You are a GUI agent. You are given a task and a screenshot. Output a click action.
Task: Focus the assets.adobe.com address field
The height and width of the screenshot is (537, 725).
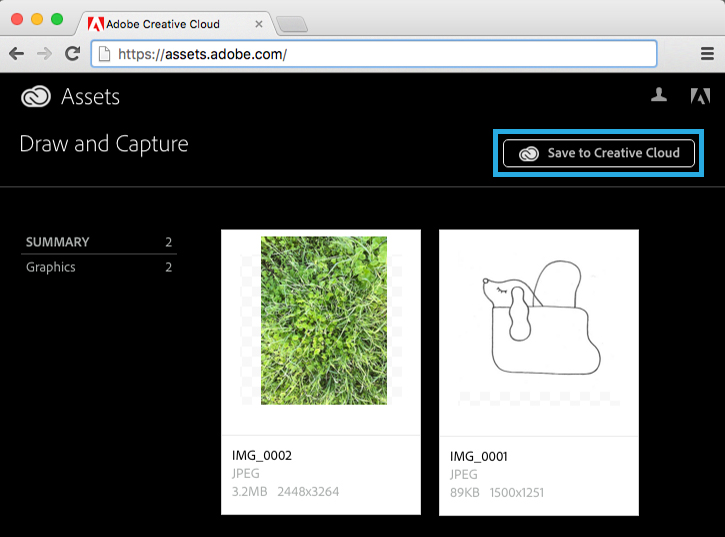click(374, 54)
